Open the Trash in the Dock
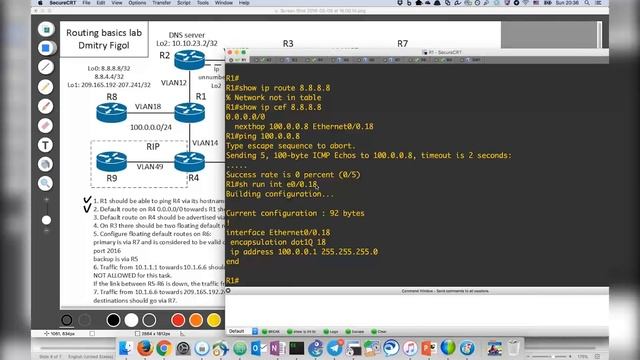Image resolution: width=640 pixels, height=360 pixels. coord(514,348)
